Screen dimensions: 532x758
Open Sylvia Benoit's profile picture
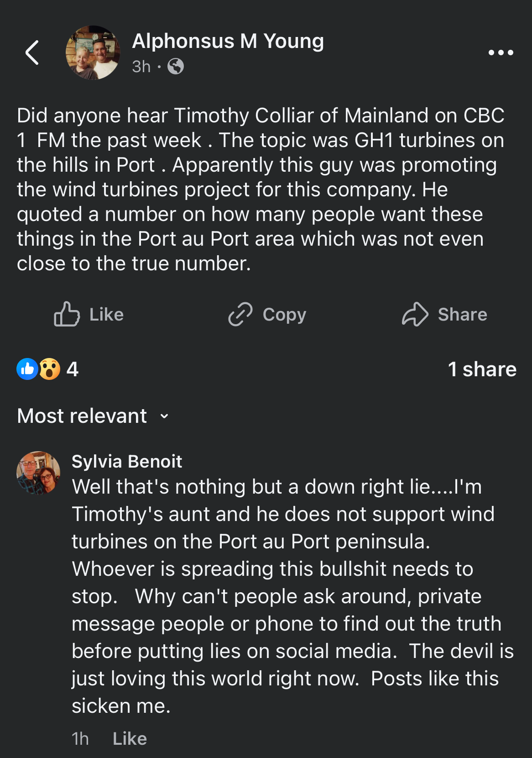38,473
